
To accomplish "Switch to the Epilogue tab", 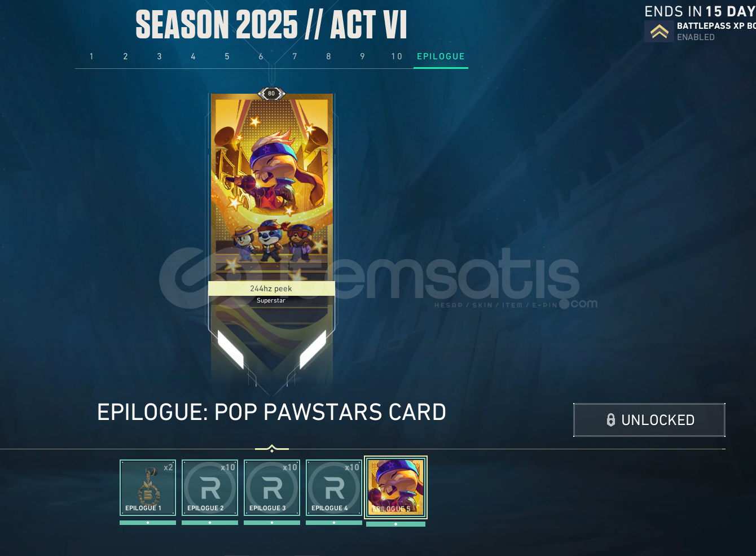I will click(x=441, y=56).
